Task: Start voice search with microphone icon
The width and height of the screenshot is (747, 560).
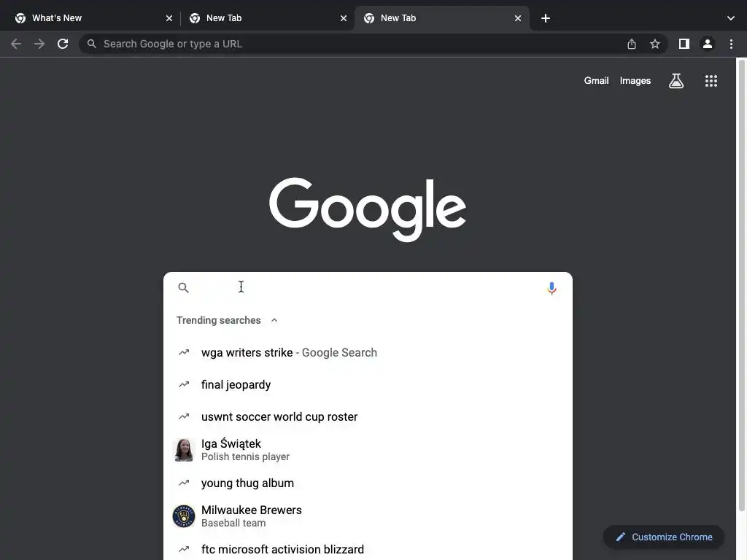Action: tap(551, 288)
